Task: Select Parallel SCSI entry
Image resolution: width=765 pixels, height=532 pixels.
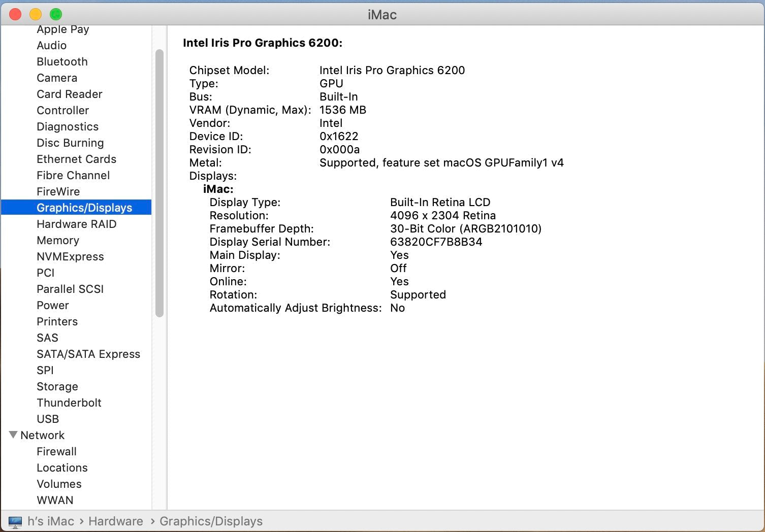Action: coord(70,289)
